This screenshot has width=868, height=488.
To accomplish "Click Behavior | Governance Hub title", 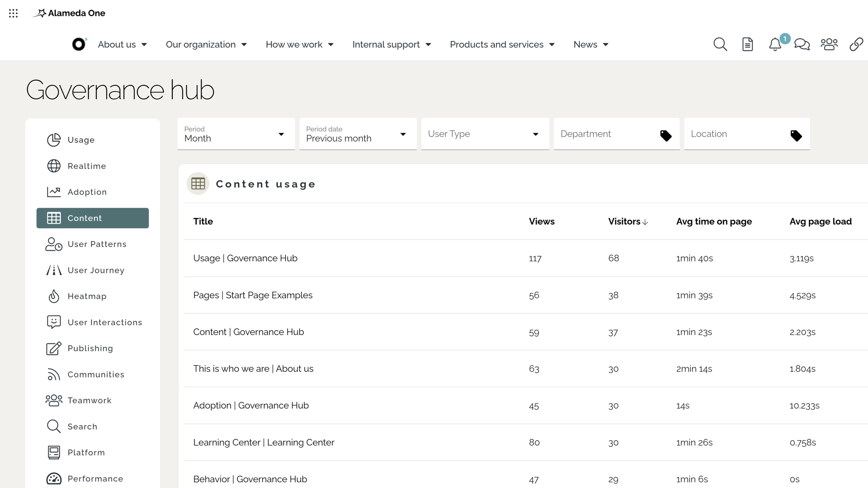I will click(250, 479).
